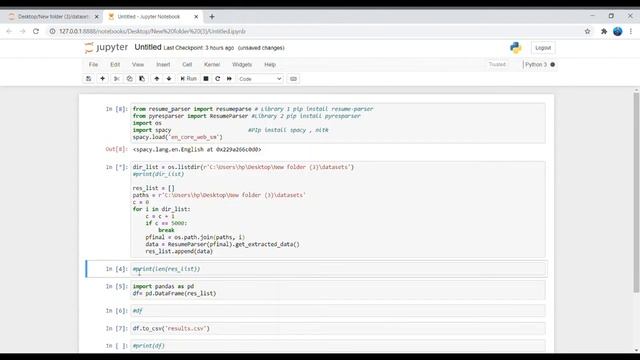Viewport: 640px width, 360px height.
Task: Reload the current page
Action: (36, 31)
